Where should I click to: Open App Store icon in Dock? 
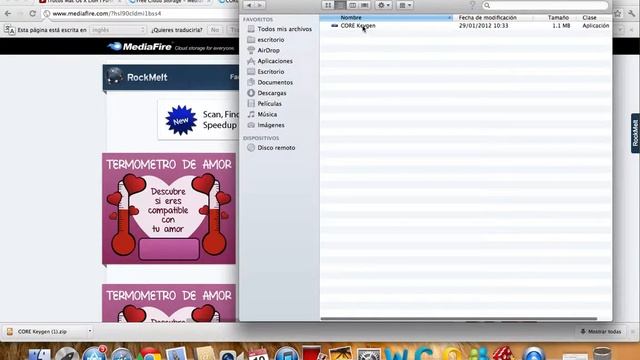(95, 353)
